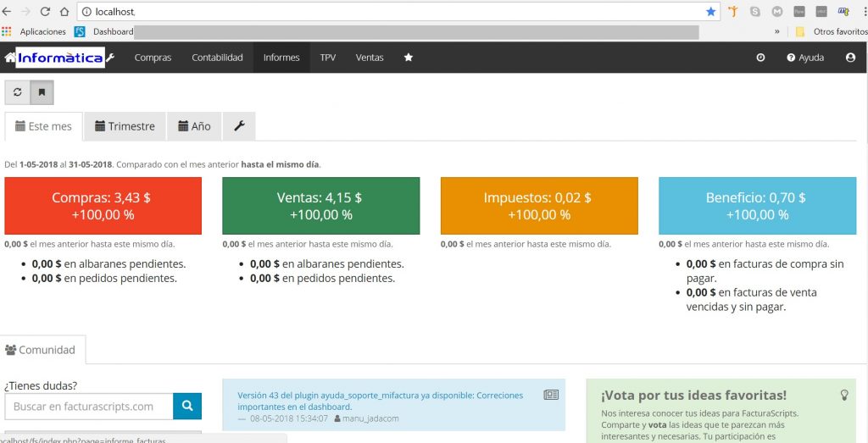Open the Compras menu

click(153, 58)
